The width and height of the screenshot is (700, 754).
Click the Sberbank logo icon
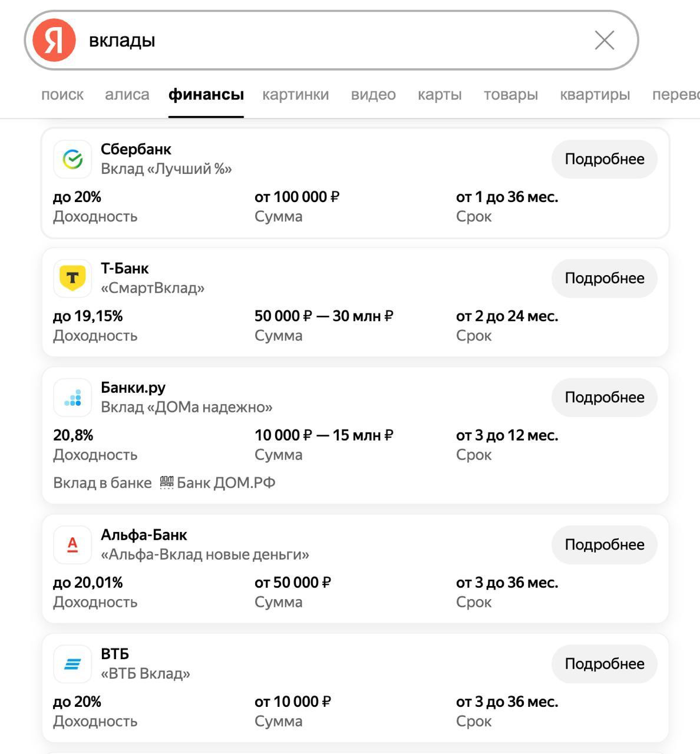(x=72, y=159)
